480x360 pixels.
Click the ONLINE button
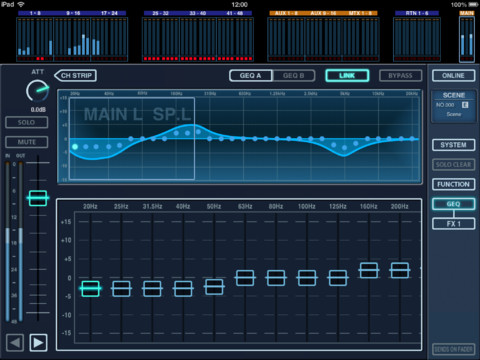point(453,76)
